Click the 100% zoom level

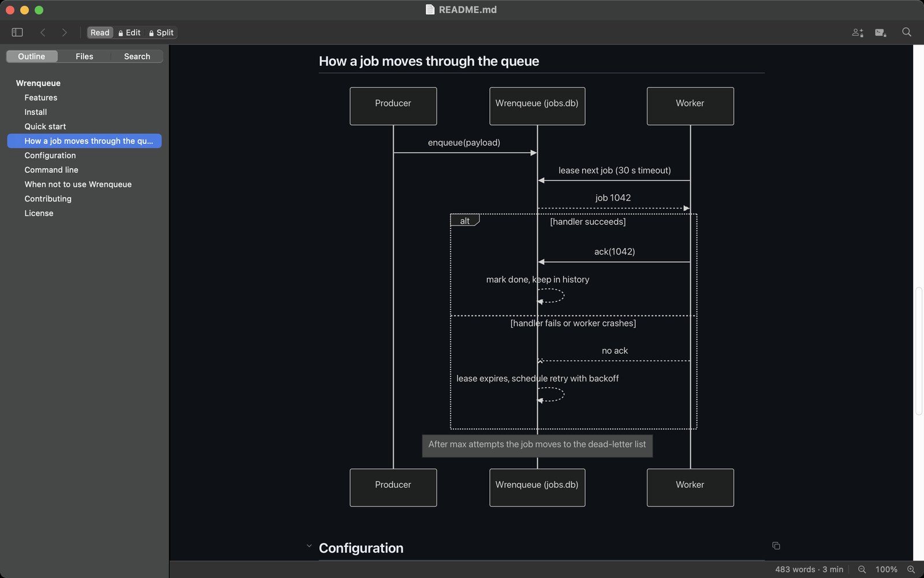(x=886, y=569)
